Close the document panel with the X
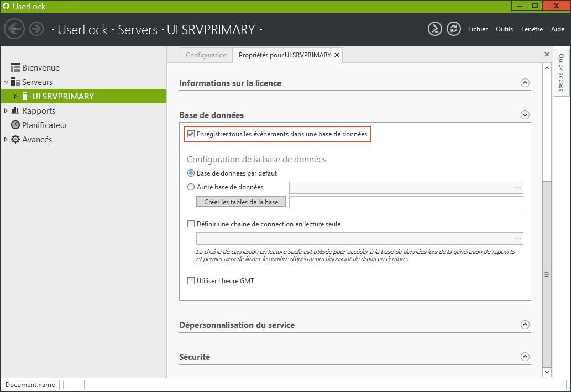Image resolution: width=571 pixels, height=392 pixels. point(547,55)
